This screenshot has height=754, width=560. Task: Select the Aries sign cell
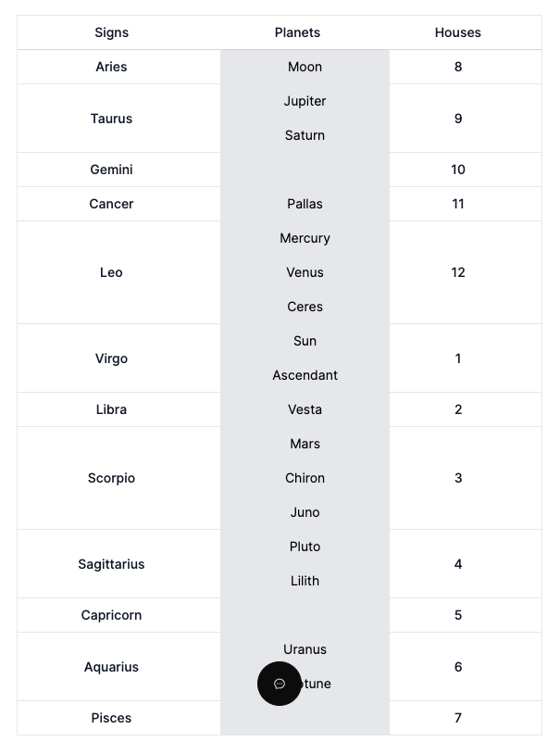pyautogui.click(x=111, y=67)
